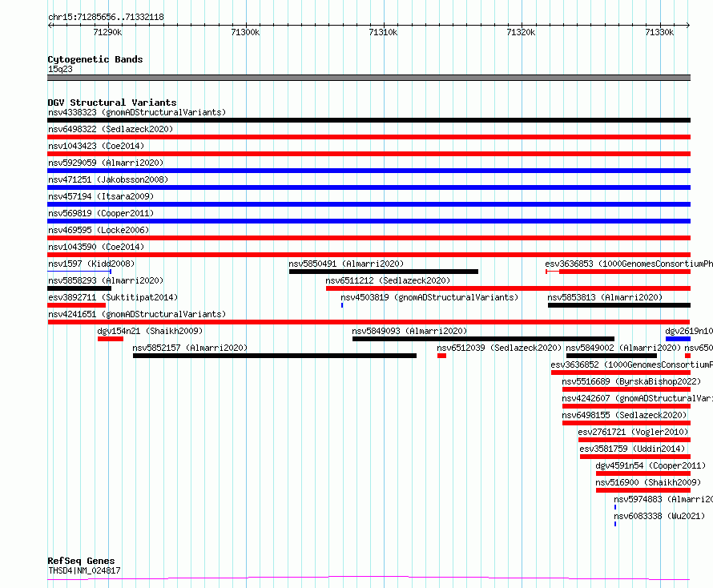713x588 pixels.
Task: Click the black bar of nsv4338323
Action: tap(369, 120)
